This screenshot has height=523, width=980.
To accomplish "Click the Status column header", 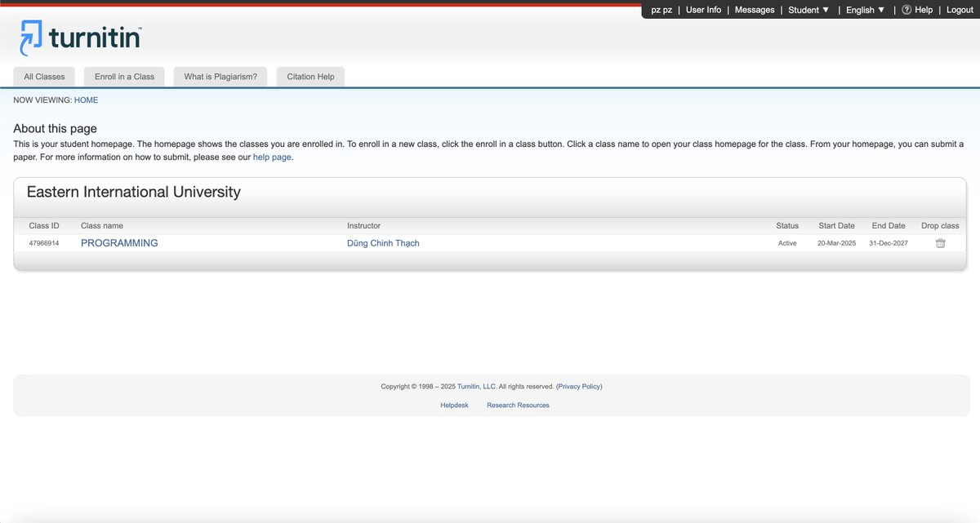I will 787,225.
